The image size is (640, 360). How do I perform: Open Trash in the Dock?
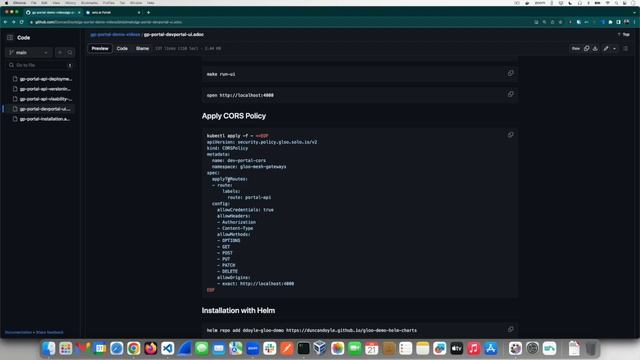(590, 348)
